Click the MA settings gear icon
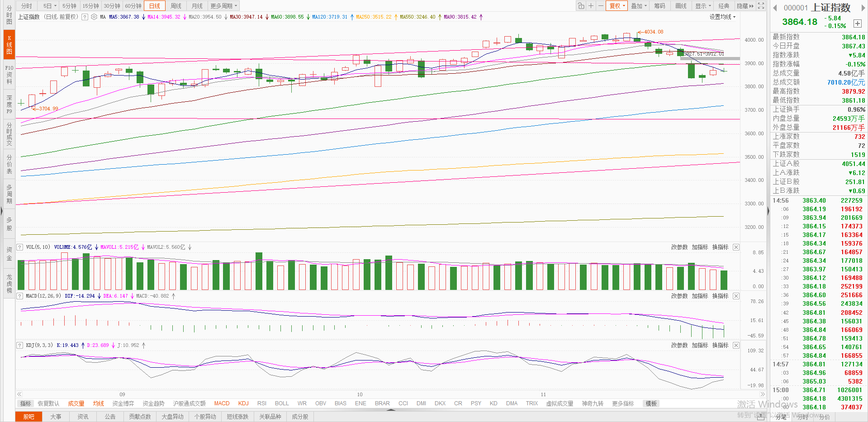Image resolution: width=868 pixels, height=422 pixels. tap(94, 17)
